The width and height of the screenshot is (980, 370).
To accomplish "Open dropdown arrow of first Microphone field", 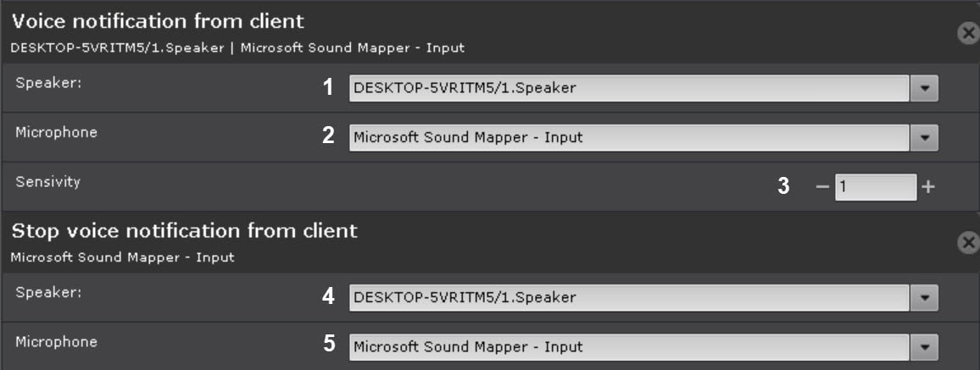I will [x=924, y=137].
